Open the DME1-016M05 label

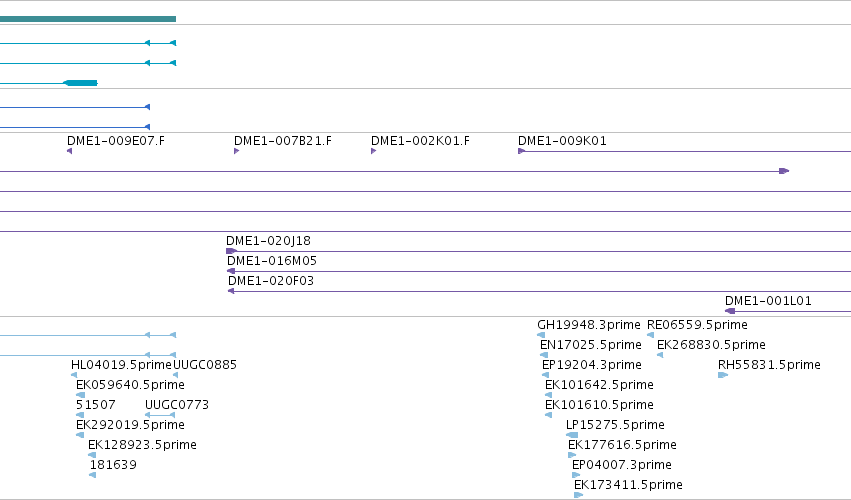point(272,261)
